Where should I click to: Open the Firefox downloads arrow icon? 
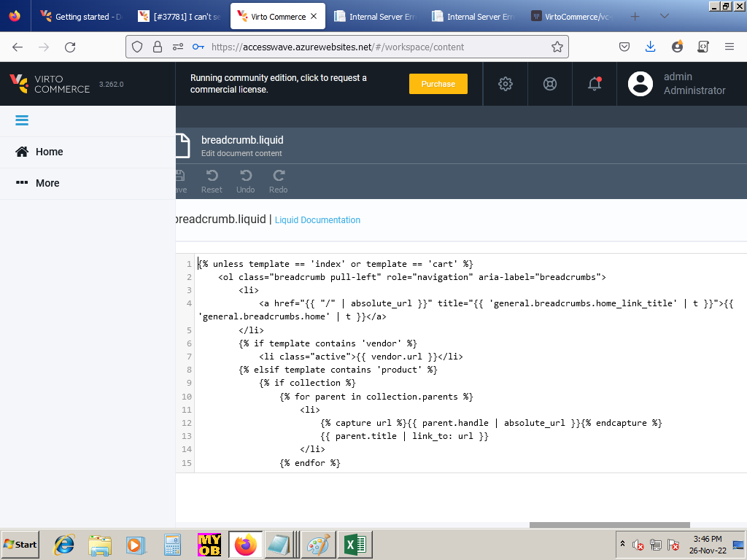pyautogui.click(x=650, y=47)
